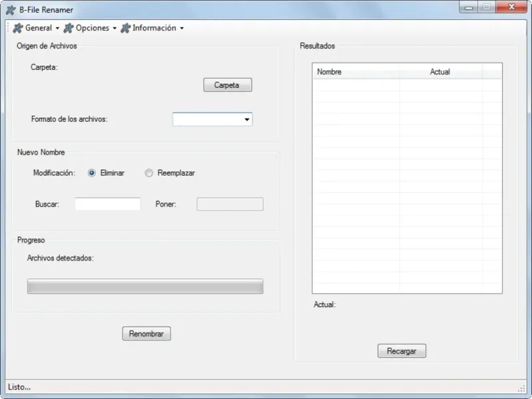Image resolution: width=532 pixels, height=399 pixels.
Task: Sort by the Actual column header
Action: tap(440, 72)
